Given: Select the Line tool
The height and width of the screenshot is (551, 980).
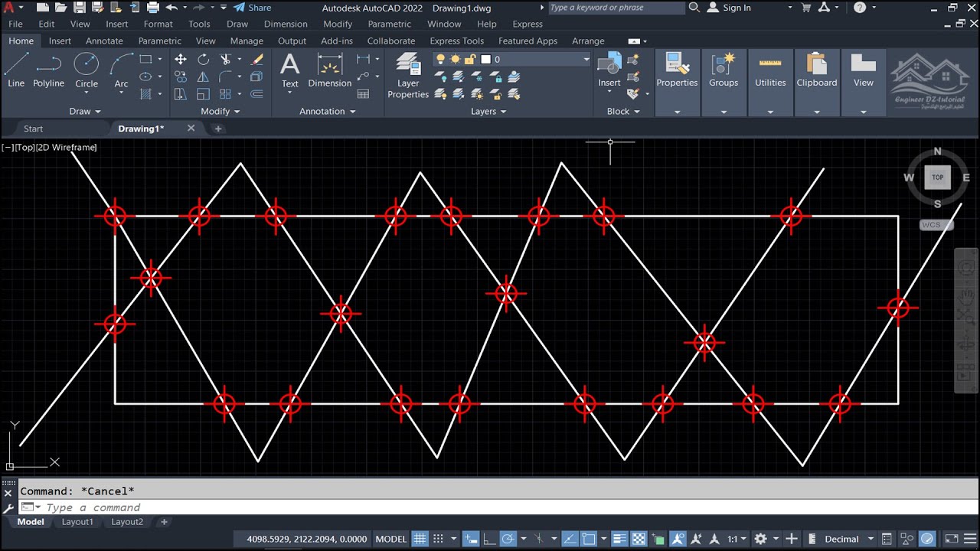Looking at the screenshot, I should tap(16, 70).
